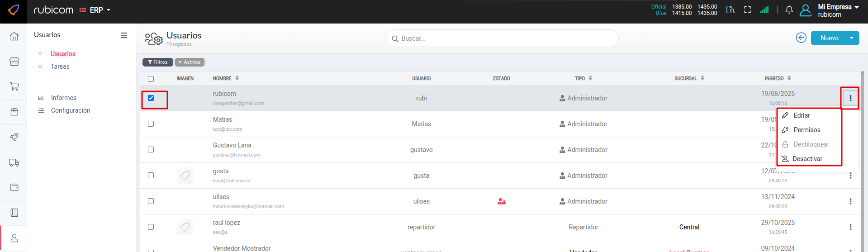Click the wallet icon in sidebar
The width and height of the screenshot is (868, 252).
pos(14,187)
